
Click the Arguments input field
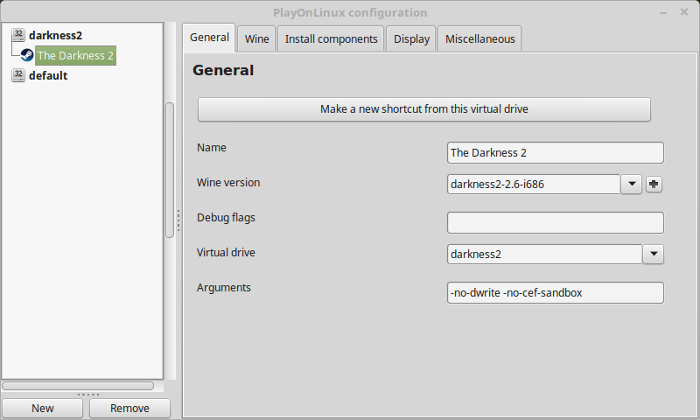coord(555,293)
